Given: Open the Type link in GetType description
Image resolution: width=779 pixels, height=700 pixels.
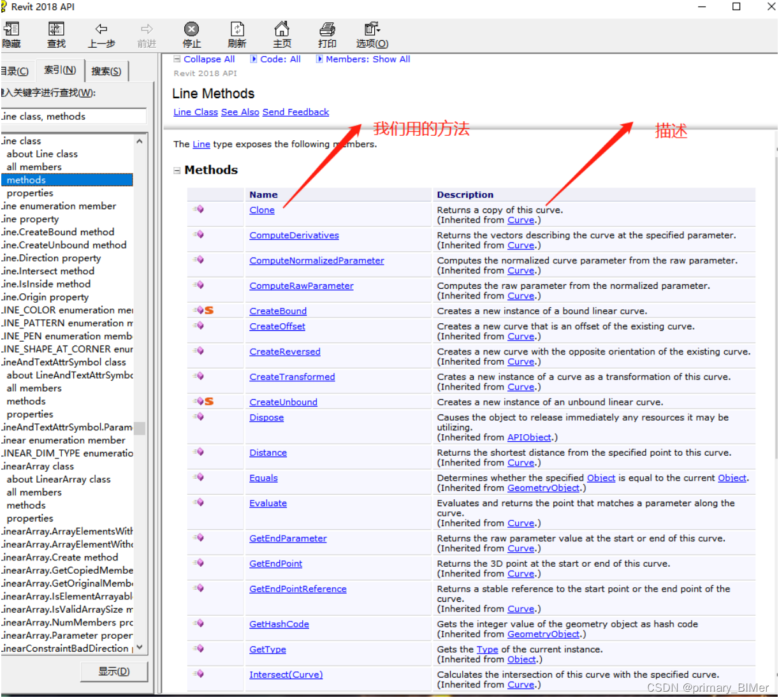Looking at the screenshot, I should pos(487,650).
